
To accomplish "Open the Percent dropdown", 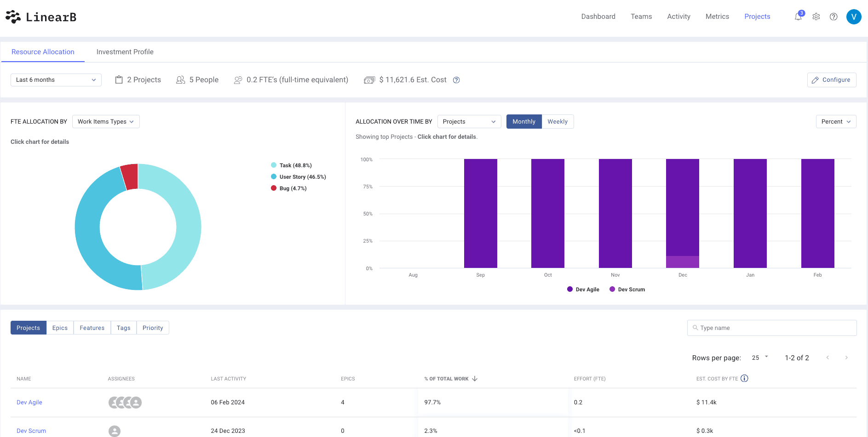I will tap(836, 121).
